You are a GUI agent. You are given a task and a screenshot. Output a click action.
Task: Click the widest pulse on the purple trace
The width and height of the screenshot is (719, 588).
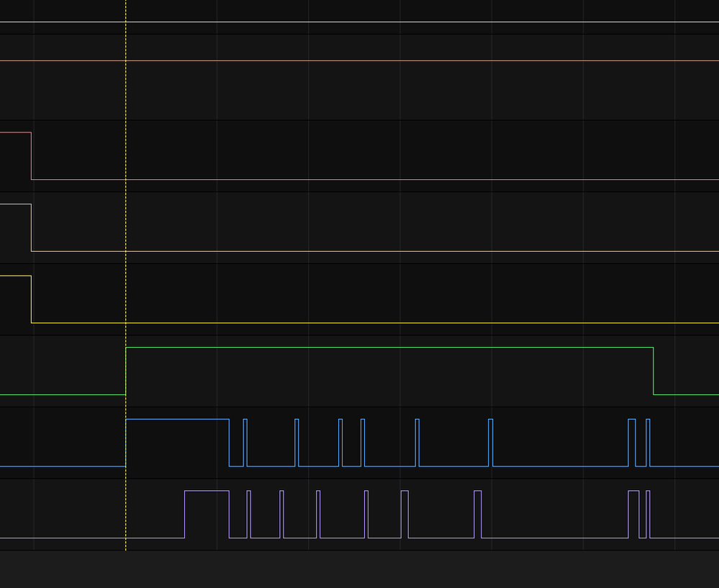click(207, 514)
